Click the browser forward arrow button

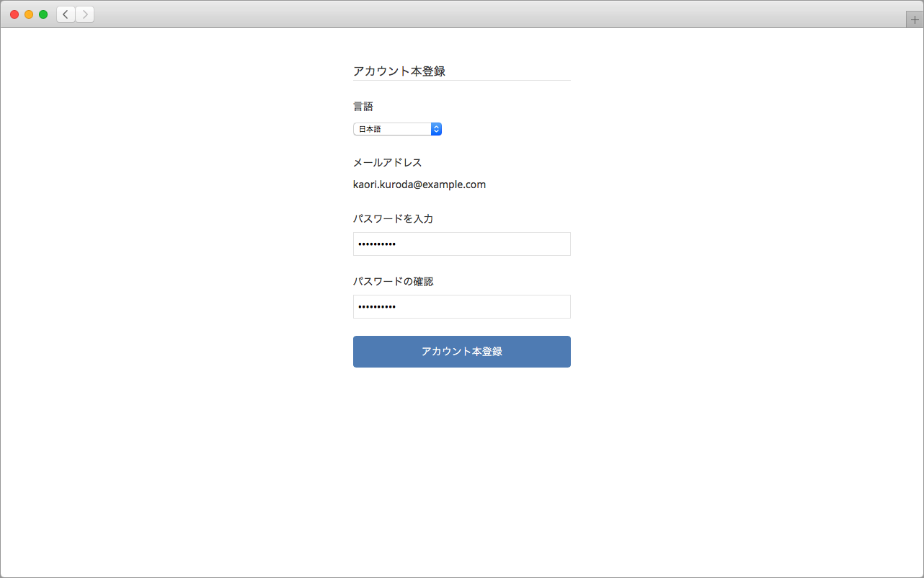click(85, 14)
